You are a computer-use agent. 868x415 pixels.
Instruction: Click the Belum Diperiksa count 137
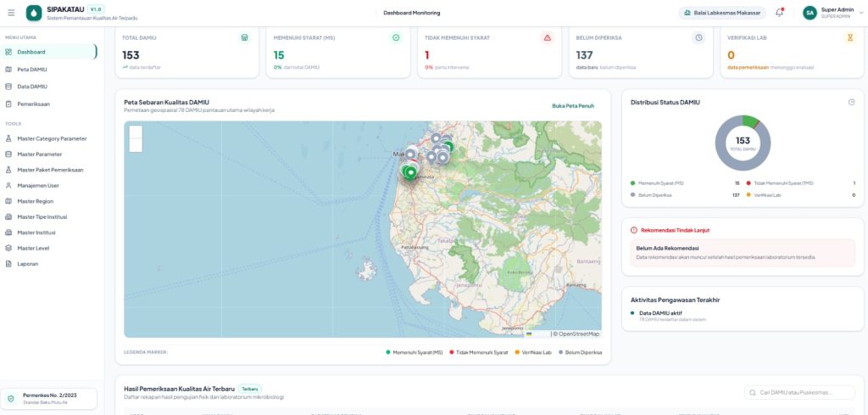[x=585, y=55]
